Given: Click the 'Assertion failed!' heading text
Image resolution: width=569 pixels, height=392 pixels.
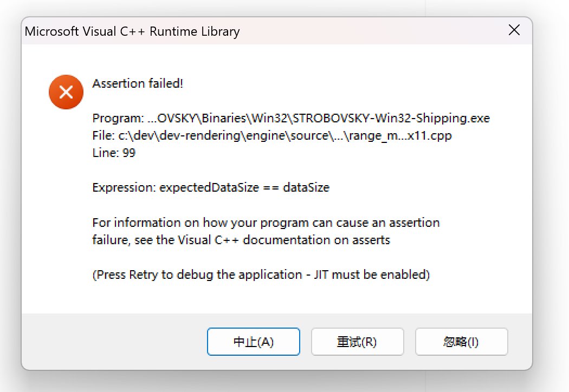Looking at the screenshot, I should [138, 83].
